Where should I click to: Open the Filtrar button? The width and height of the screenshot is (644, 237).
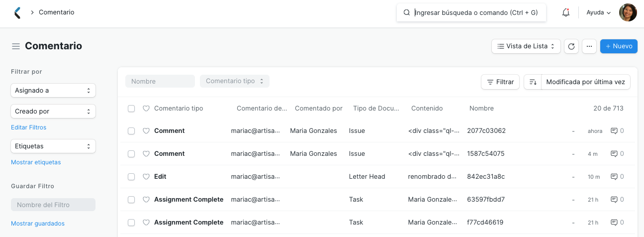point(500,82)
